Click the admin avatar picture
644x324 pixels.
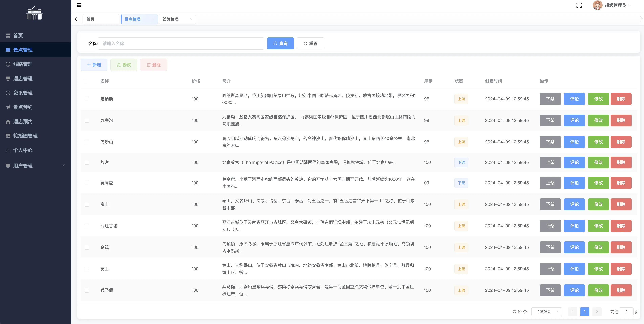click(x=597, y=5)
